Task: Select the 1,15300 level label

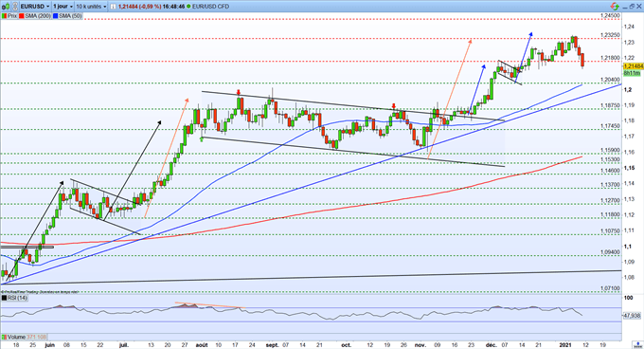Action: point(610,159)
